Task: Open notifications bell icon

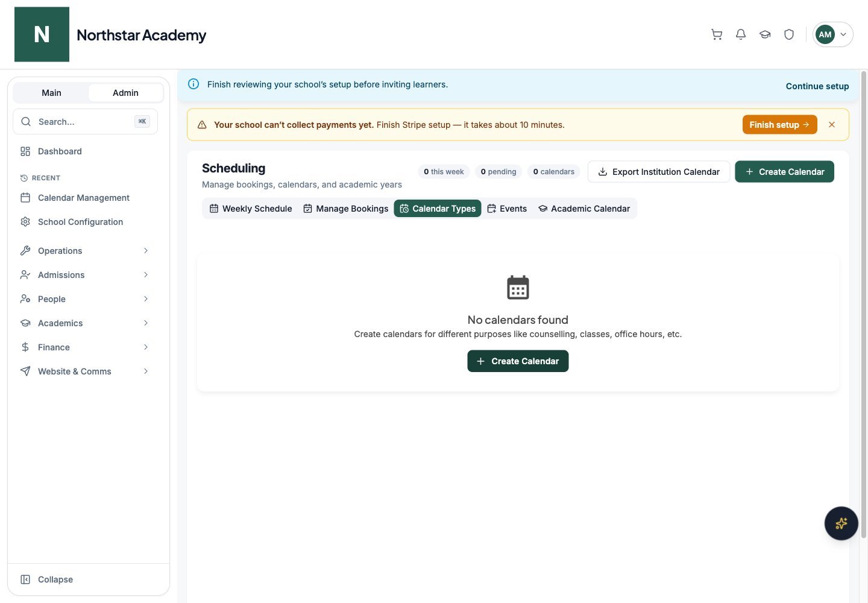Action: pos(741,34)
